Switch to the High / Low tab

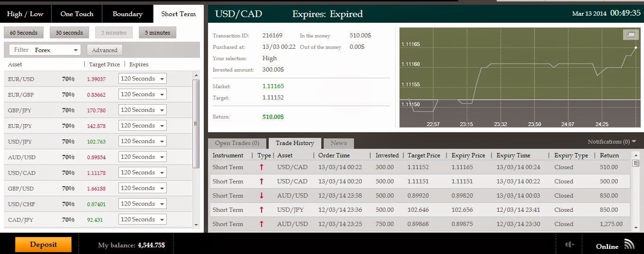pyautogui.click(x=25, y=14)
